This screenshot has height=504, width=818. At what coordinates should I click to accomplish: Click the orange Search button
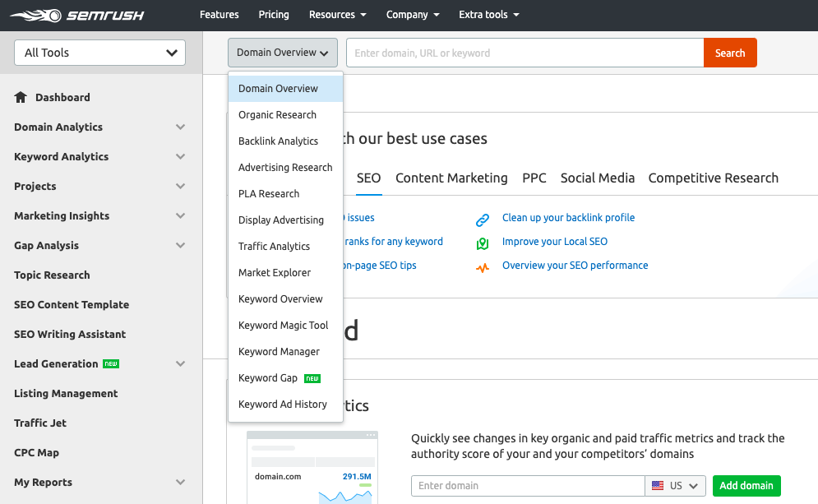click(730, 53)
